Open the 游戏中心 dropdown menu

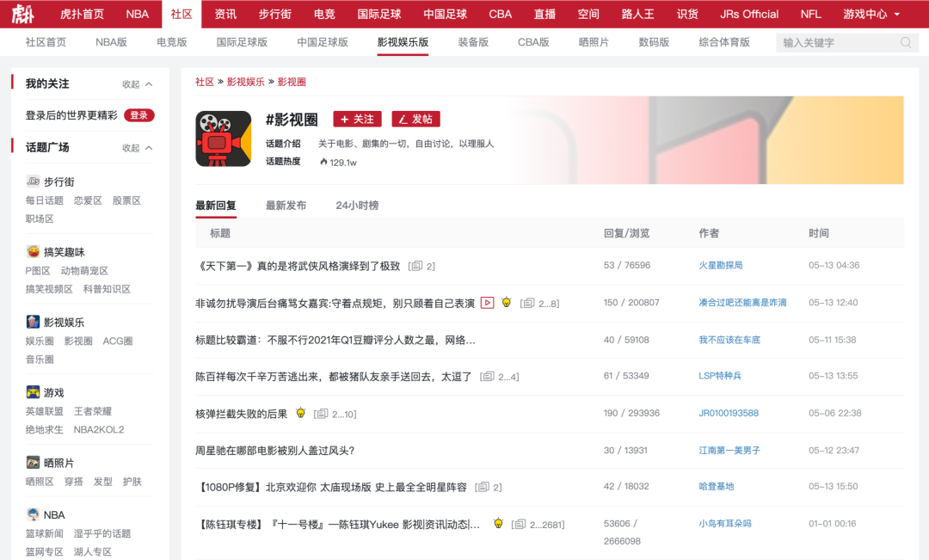871,15
